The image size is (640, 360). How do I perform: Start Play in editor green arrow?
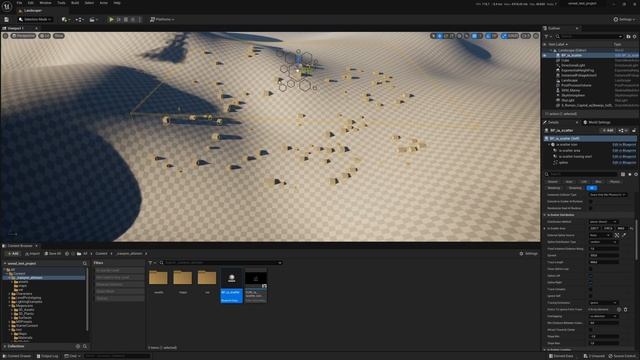[111, 20]
